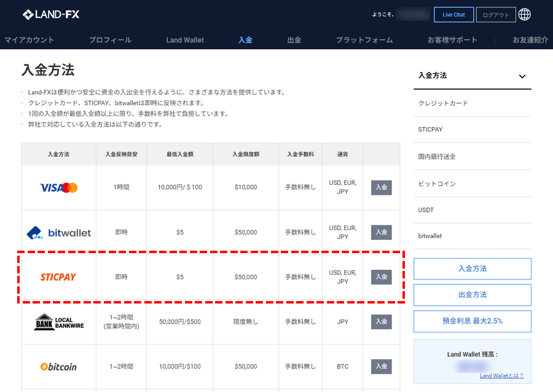Image resolution: width=553 pixels, height=392 pixels.
Task: Click the 入金方法 page heading
Action: [x=48, y=70]
